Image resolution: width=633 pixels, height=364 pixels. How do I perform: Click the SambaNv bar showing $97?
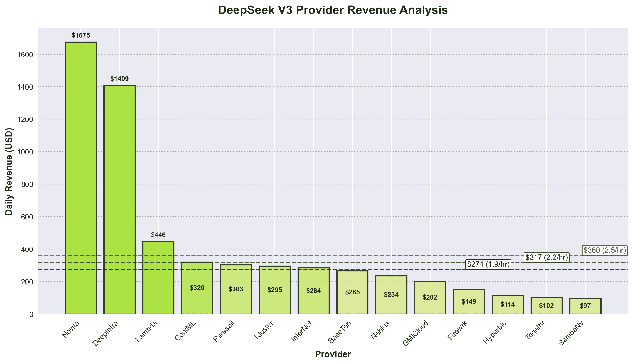pyautogui.click(x=585, y=306)
